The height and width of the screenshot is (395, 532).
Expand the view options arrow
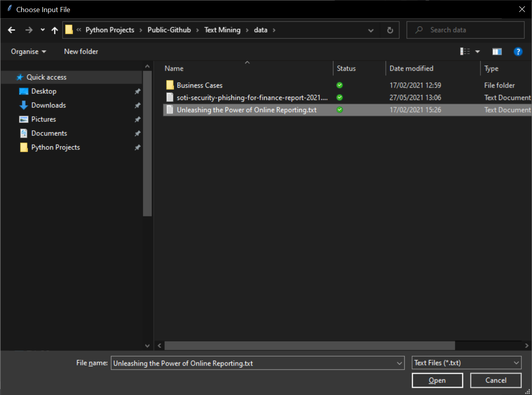(477, 51)
